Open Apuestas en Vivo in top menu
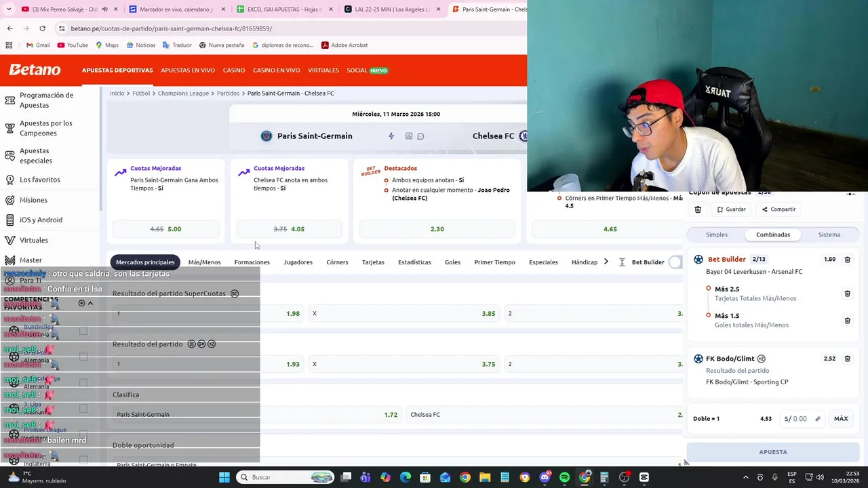868x488 pixels. click(x=188, y=70)
